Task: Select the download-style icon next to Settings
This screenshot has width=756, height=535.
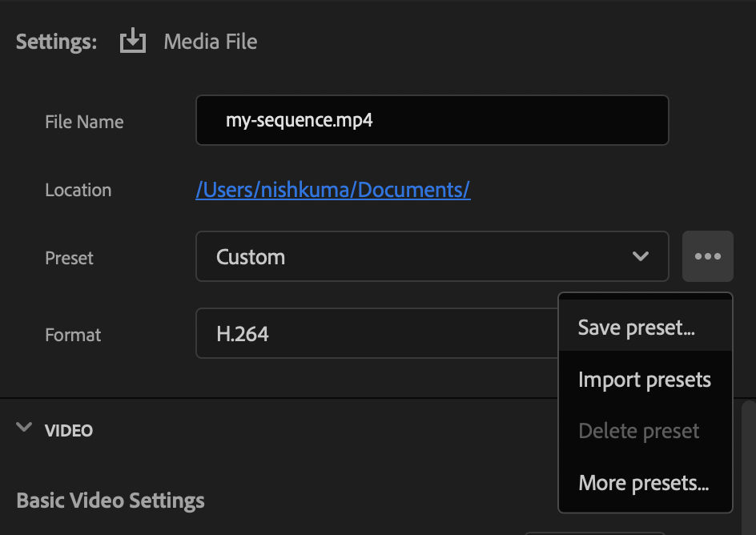Action: (x=132, y=41)
